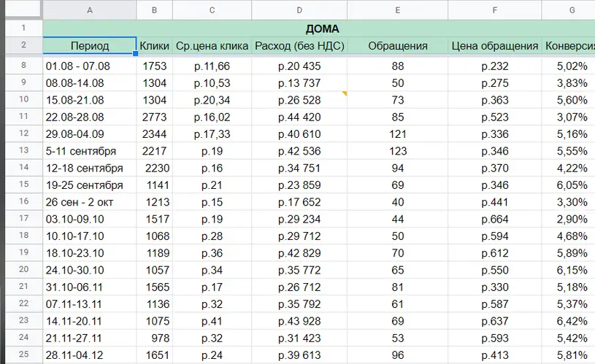Select conversion value 5,02%
595x364 pixels.
[569, 66]
